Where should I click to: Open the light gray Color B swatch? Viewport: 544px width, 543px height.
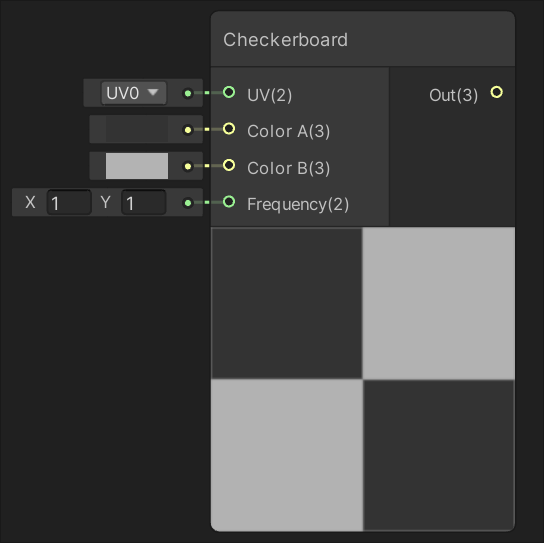coord(137,166)
